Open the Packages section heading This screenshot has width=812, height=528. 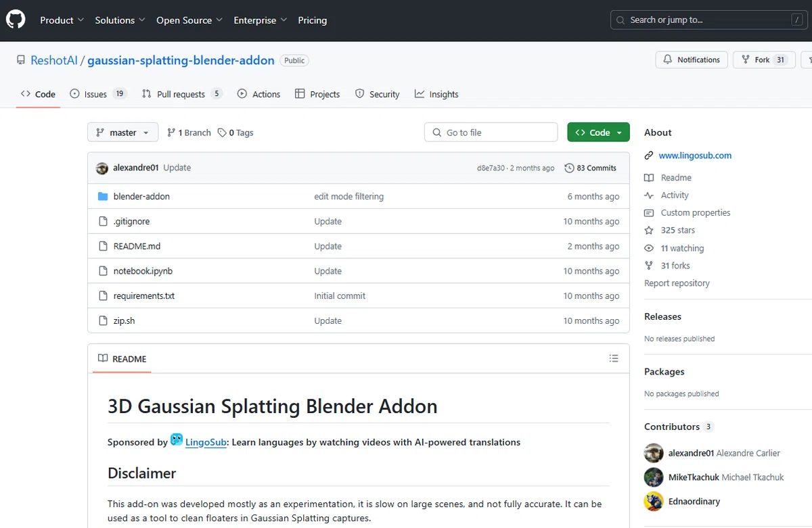pyautogui.click(x=664, y=371)
